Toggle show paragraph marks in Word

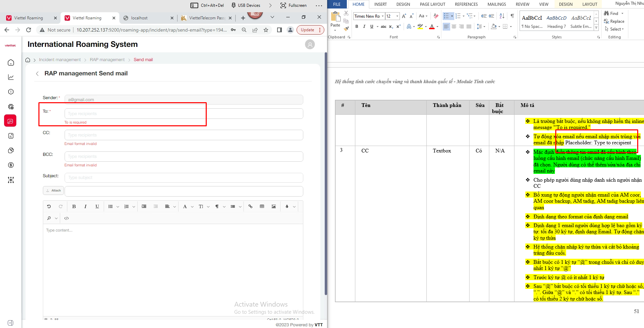(x=512, y=16)
